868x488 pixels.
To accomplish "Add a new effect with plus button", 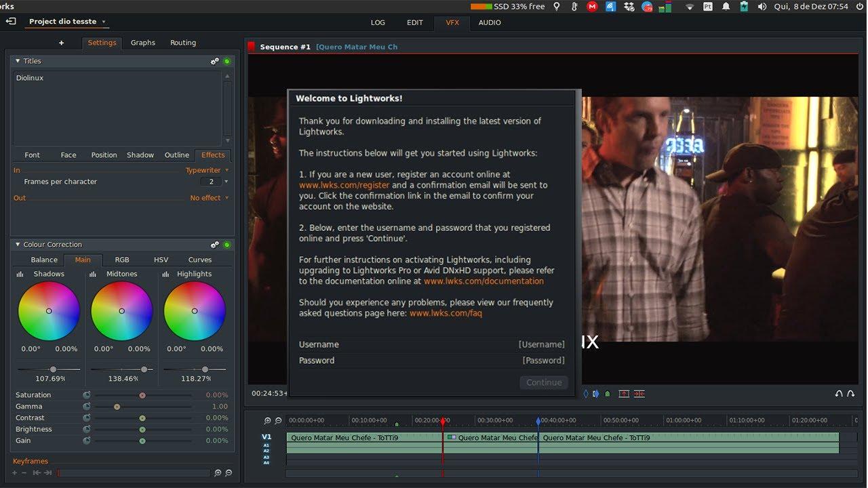I will [x=62, y=43].
